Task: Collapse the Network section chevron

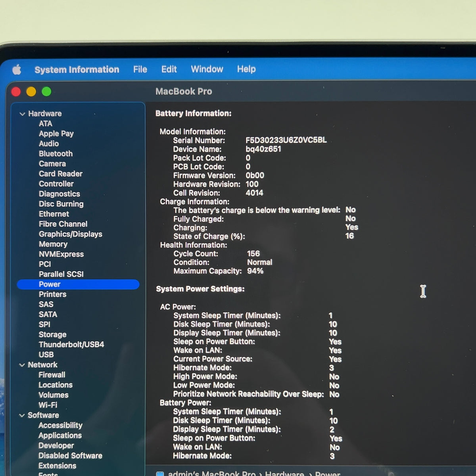Action: [x=22, y=365]
